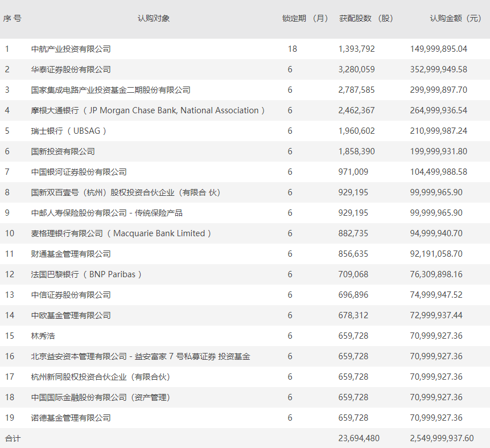The height and width of the screenshot is (448, 490).
Task: Select 中国银河证券股份有限公司
Action: pyautogui.click(x=79, y=172)
